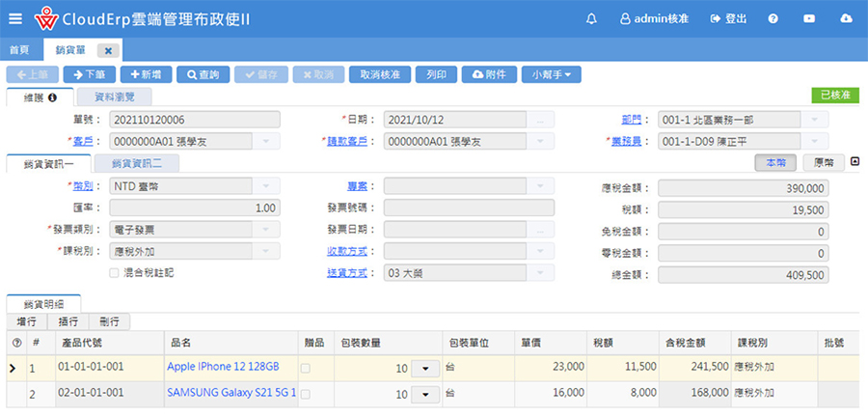868x416 pixels.
Task: Open the 收款方式 link label
Action: click(347, 251)
